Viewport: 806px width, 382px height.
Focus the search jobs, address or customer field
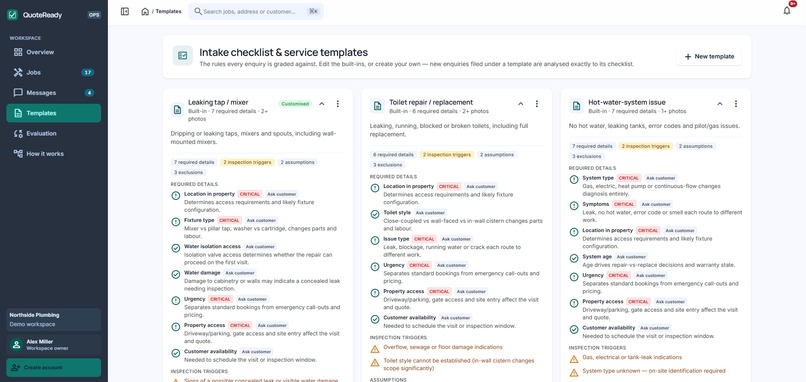point(255,11)
